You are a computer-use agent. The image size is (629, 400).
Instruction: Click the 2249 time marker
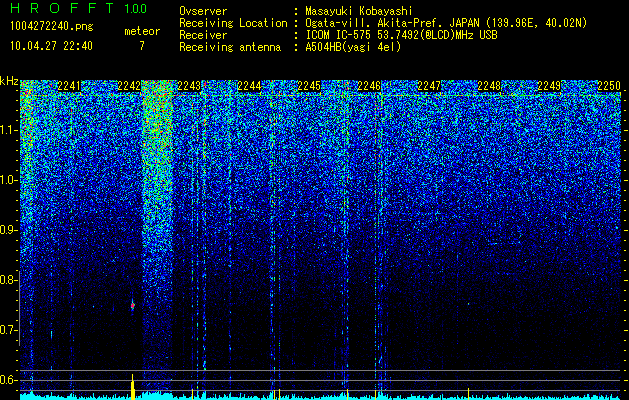click(549, 86)
